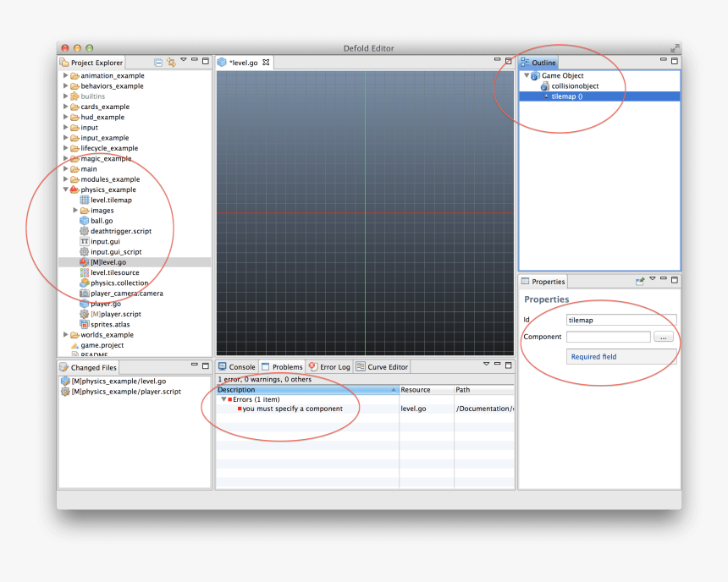
Task: Open the Project Explorer view menu arrow
Action: 183,60
